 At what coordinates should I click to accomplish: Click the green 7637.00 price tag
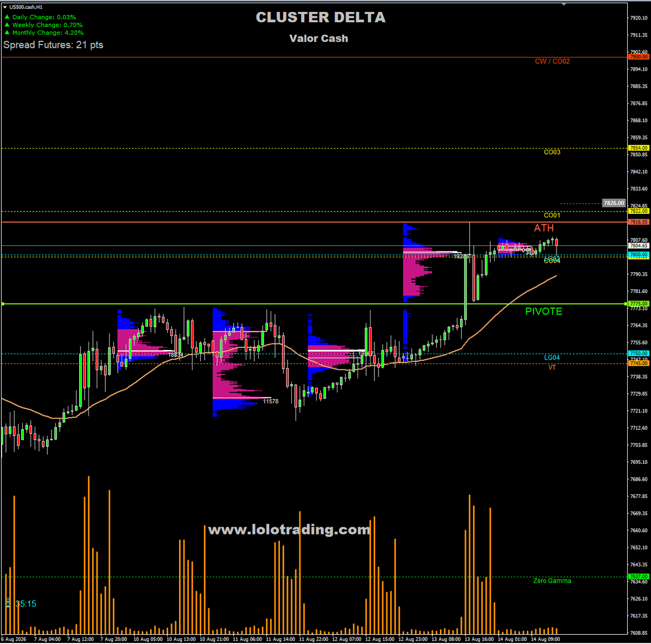[639, 577]
